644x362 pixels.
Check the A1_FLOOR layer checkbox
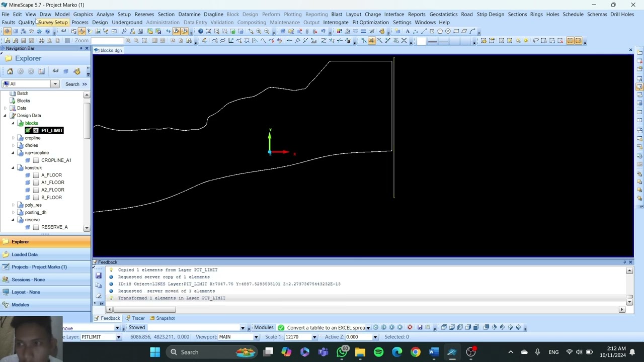pyautogui.click(x=36, y=183)
